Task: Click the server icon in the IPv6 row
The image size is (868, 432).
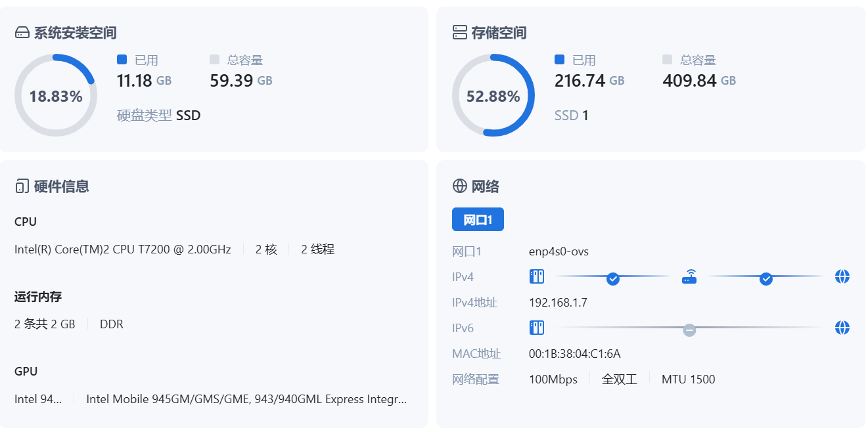Action: click(537, 328)
